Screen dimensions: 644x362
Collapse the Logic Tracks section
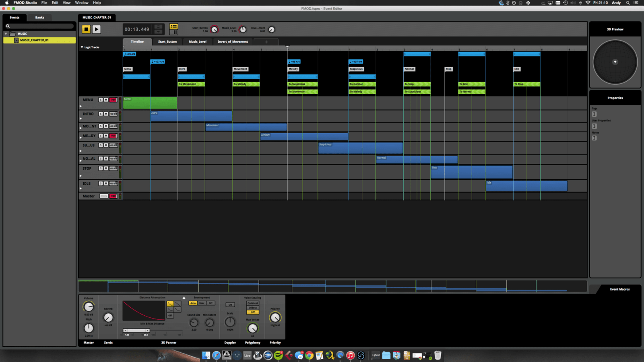[82, 47]
